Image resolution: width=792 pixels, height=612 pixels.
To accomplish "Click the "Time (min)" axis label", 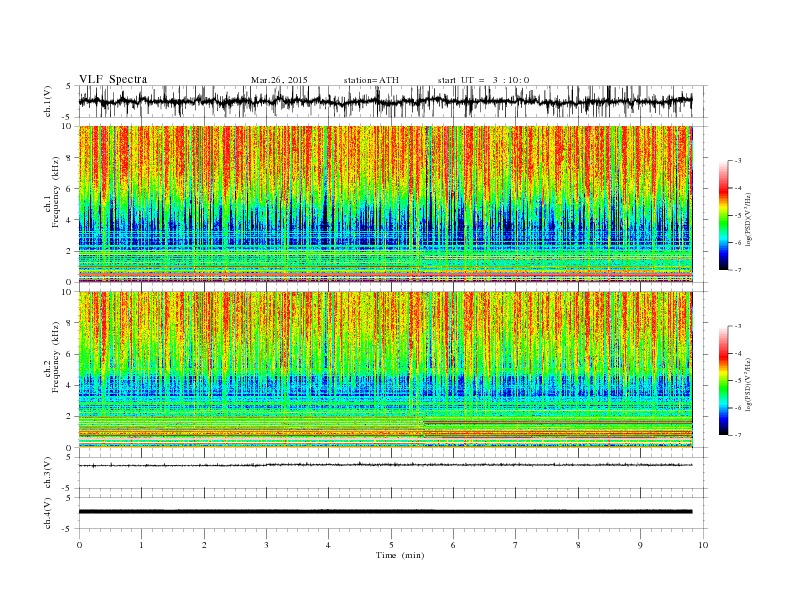I will [x=400, y=555].
